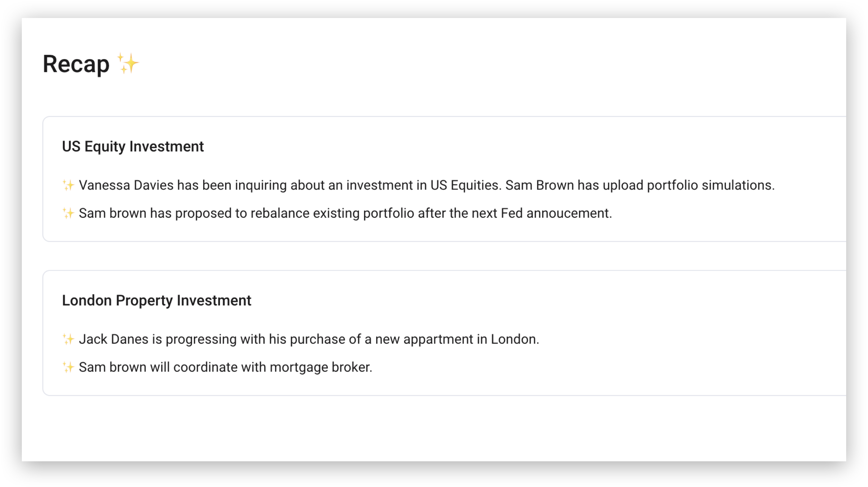Click the phrase rebalance existing portfolio
The height and width of the screenshot is (487, 868).
[332, 213]
